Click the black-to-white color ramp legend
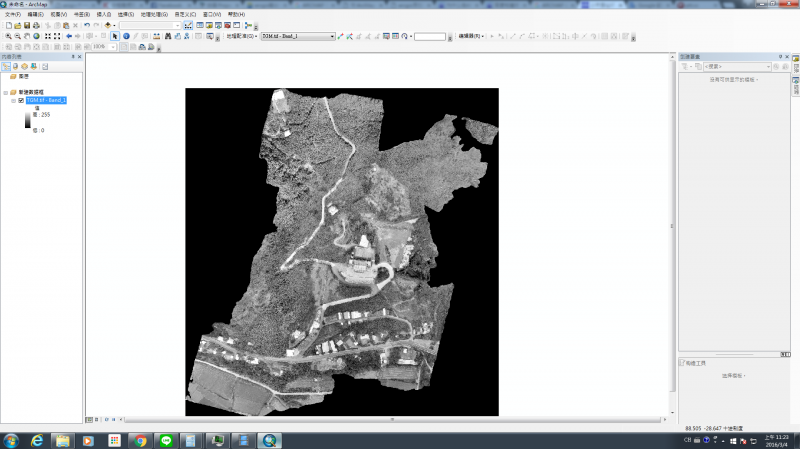Screen dimensions: 800x449 (x=29, y=120)
